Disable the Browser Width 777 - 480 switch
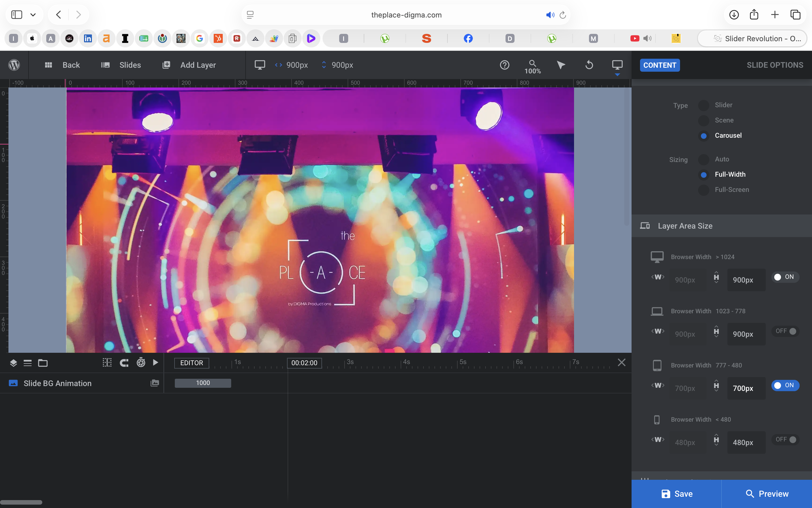Screen dimensions: 812x508 click(x=785, y=385)
